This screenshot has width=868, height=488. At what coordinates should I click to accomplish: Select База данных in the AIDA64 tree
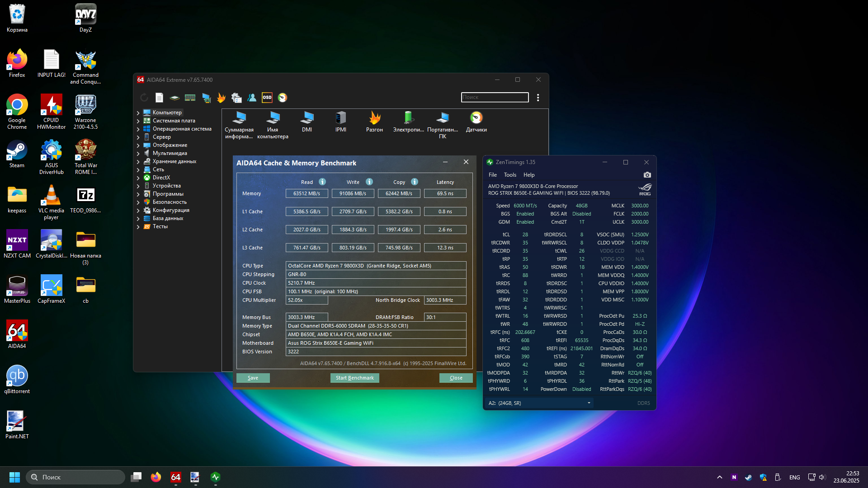click(168, 218)
